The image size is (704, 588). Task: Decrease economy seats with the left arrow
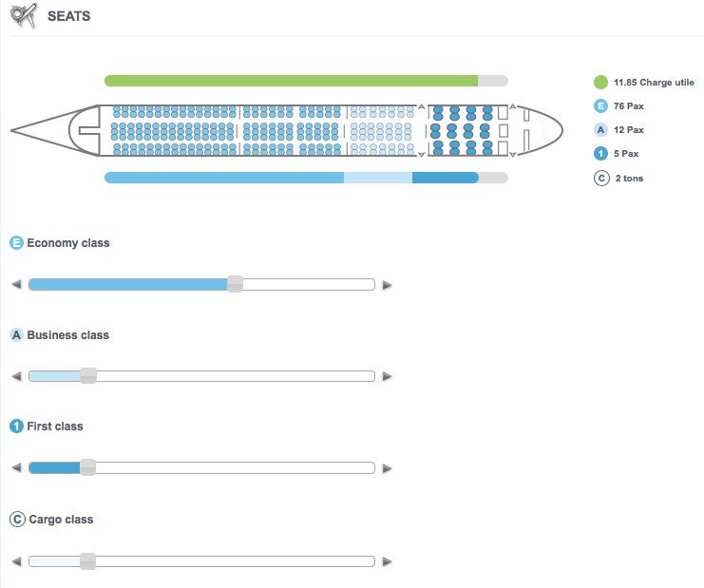pyautogui.click(x=16, y=285)
